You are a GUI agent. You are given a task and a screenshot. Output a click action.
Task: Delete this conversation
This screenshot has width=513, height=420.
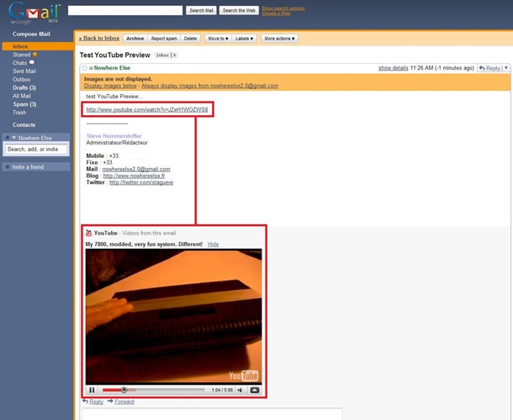pos(190,39)
